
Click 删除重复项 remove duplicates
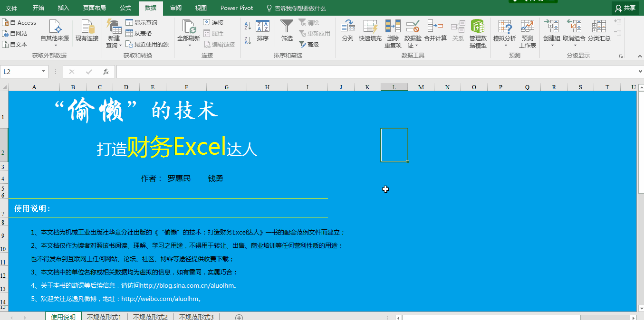point(393,33)
